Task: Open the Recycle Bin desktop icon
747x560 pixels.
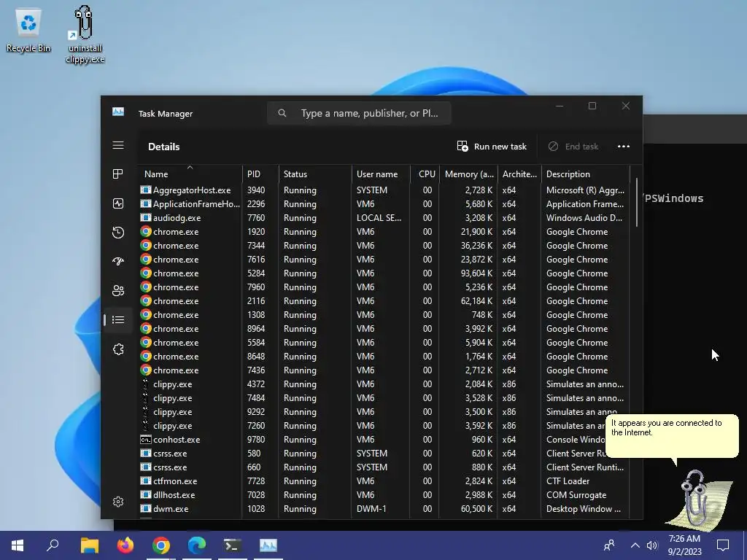Action: point(28,31)
